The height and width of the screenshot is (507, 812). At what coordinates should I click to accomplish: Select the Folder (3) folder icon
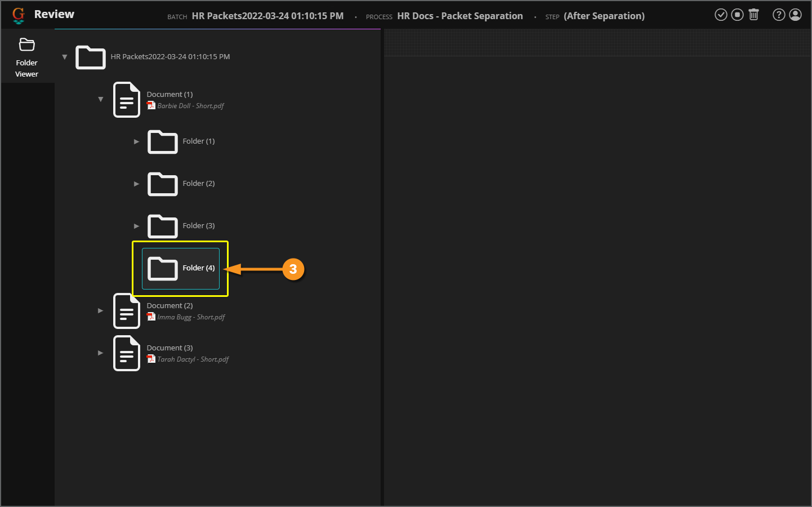point(163,226)
